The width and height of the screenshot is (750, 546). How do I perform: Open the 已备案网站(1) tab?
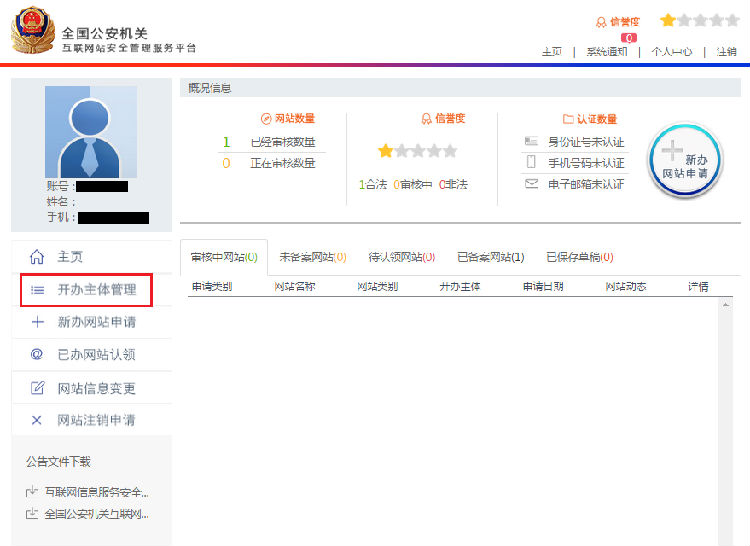pyautogui.click(x=490, y=258)
